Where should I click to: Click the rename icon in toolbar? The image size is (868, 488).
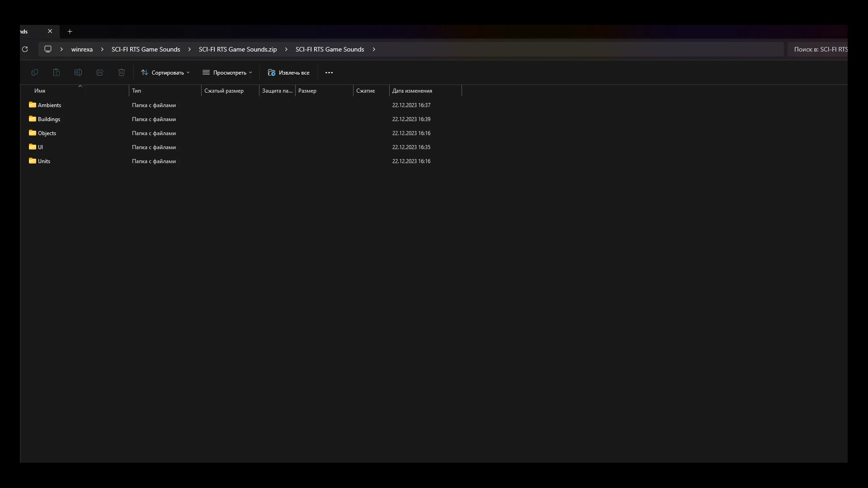78,72
